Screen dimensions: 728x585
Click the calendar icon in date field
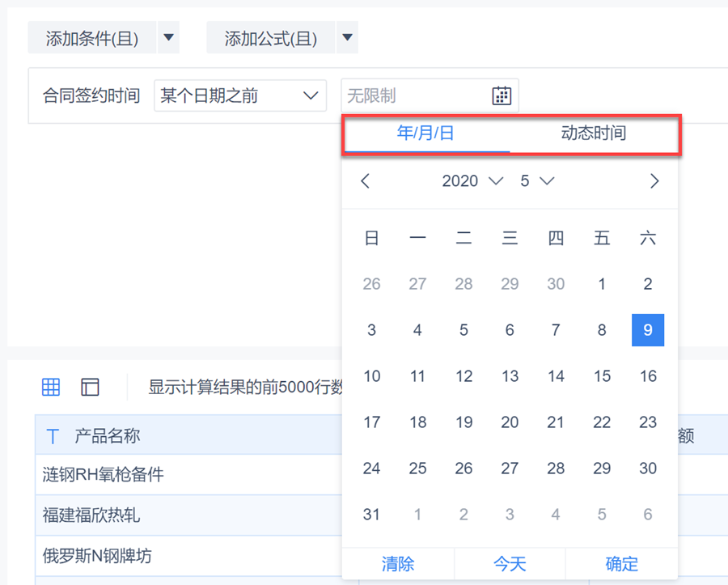[x=502, y=95]
